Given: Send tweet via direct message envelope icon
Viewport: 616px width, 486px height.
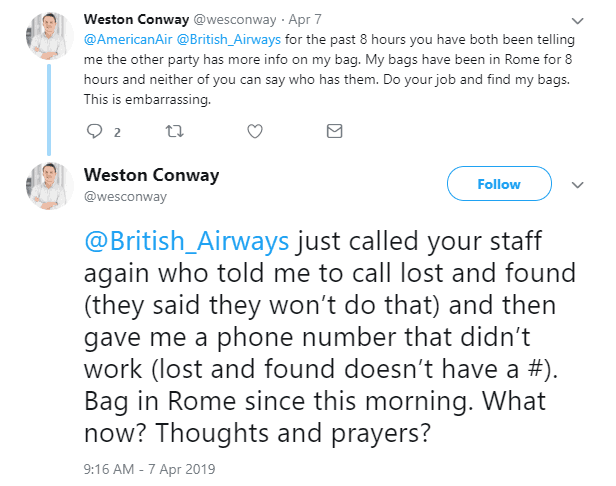Looking at the screenshot, I should click(x=335, y=131).
